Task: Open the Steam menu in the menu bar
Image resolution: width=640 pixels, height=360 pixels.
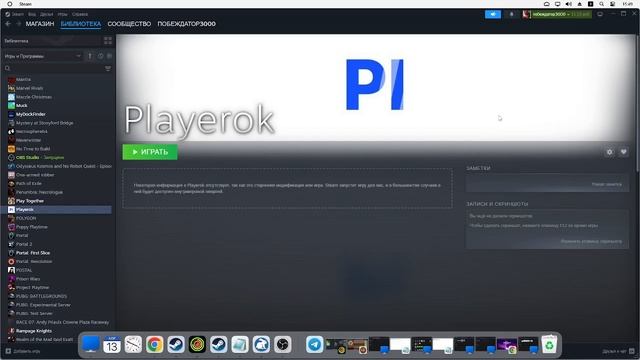Action: (18, 14)
